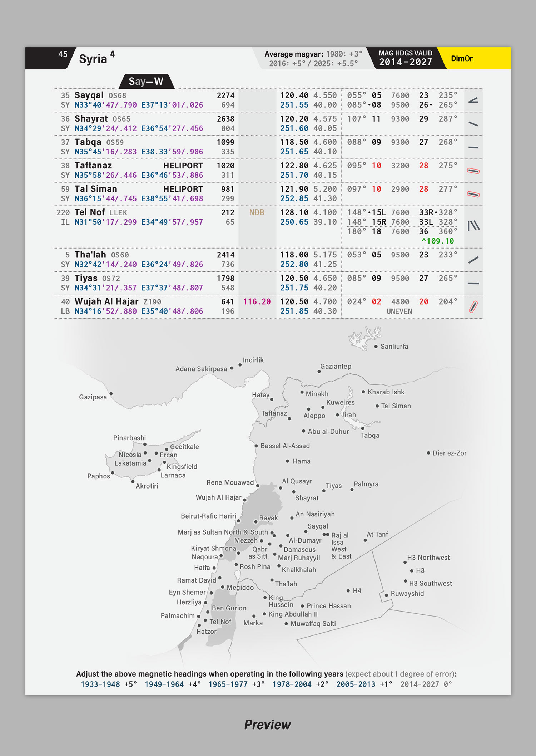
Task: Click the Tiyas runway icon
Action: pos(473,284)
